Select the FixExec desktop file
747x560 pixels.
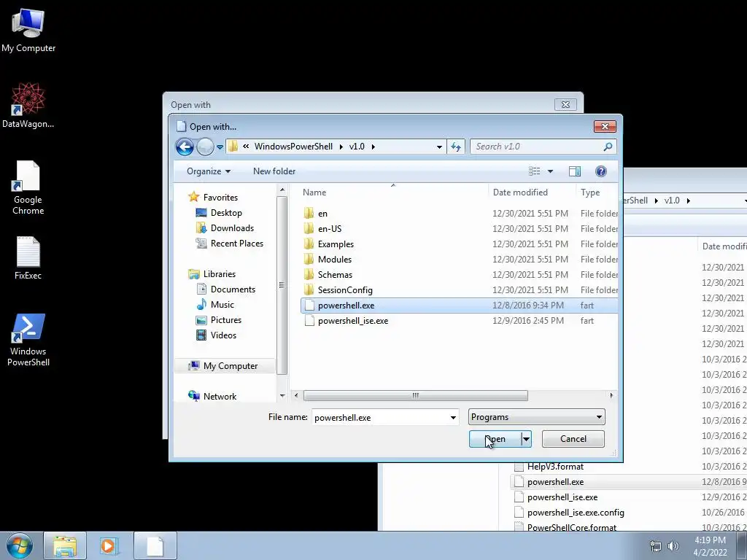click(28, 257)
